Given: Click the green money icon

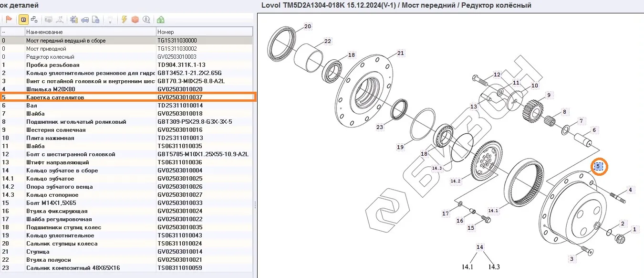Looking at the screenshot, I should click(161, 20).
